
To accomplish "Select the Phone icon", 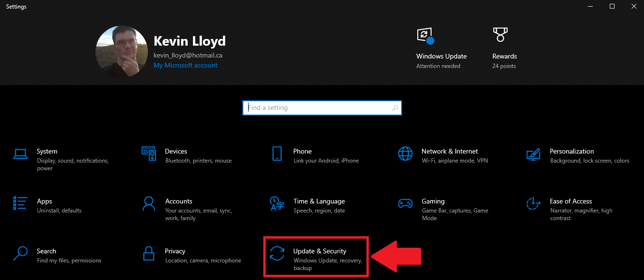I will [277, 154].
